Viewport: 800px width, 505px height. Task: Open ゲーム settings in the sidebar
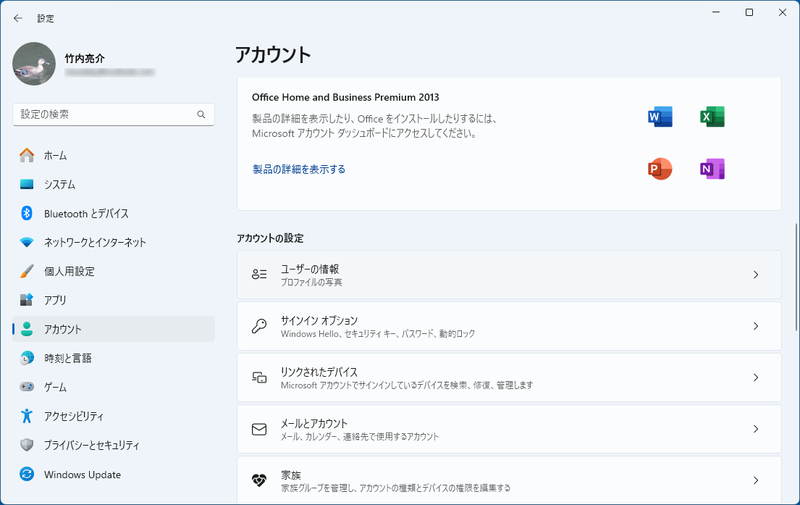tap(113, 387)
